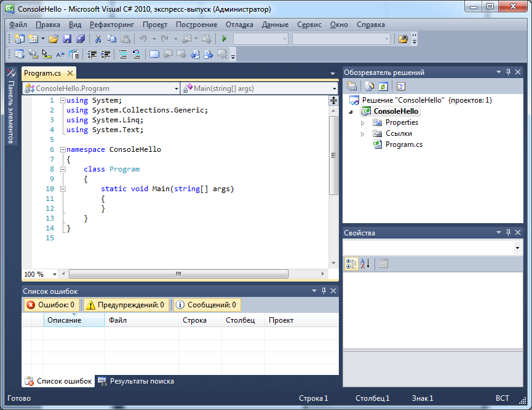
Task: Toggle the Errors: 0 filter
Action: pos(52,305)
